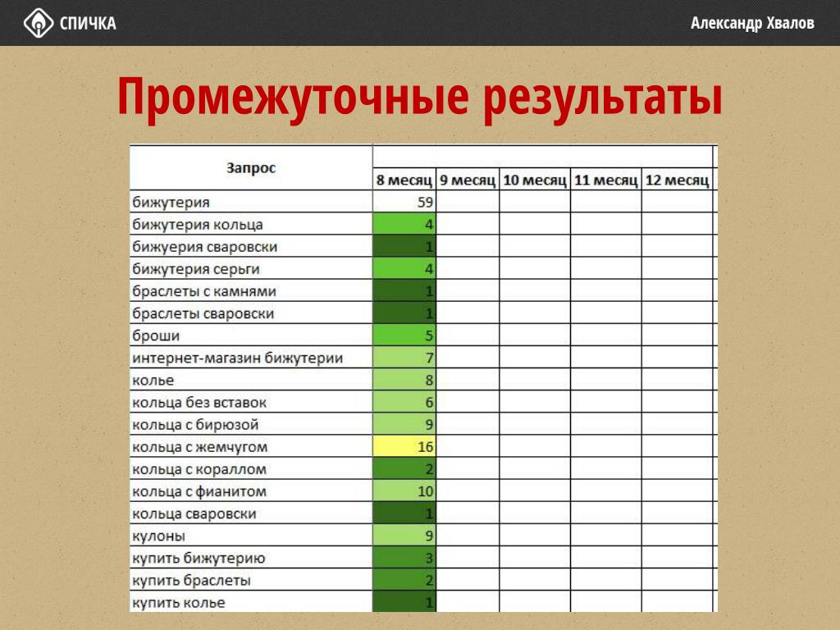The width and height of the screenshot is (840, 630).
Task: Select the 9 месяц column header
Action: (468, 180)
